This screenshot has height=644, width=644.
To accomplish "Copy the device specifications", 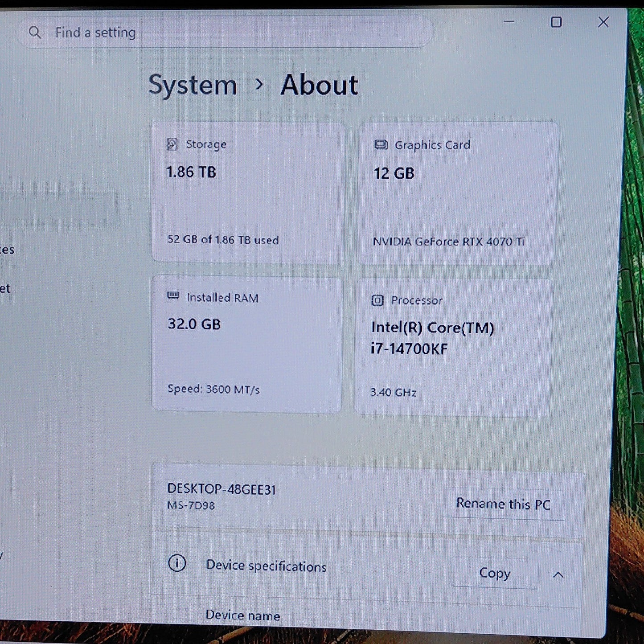I will pyautogui.click(x=494, y=573).
